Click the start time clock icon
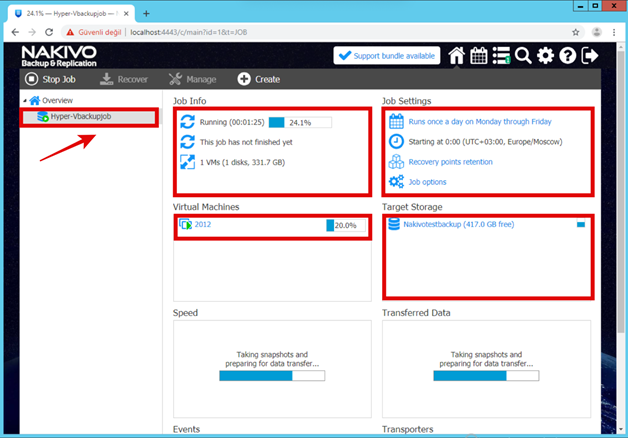The width and height of the screenshot is (628, 438). (396, 141)
